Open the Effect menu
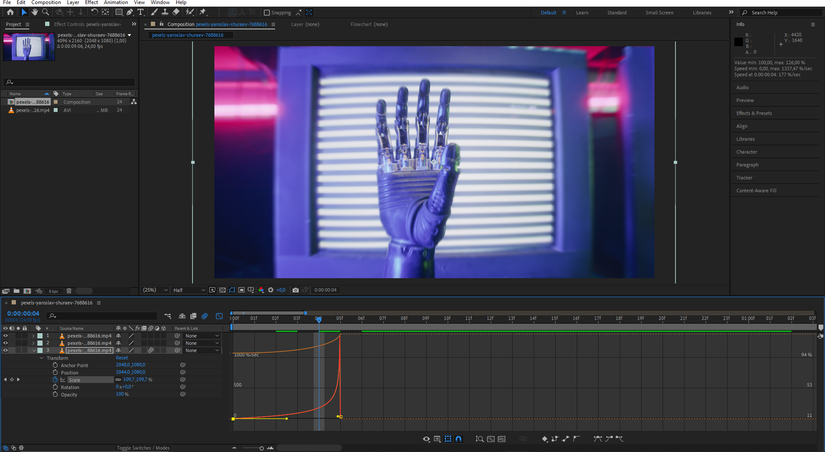The height and width of the screenshot is (452, 825). pyautogui.click(x=92, y=3)
